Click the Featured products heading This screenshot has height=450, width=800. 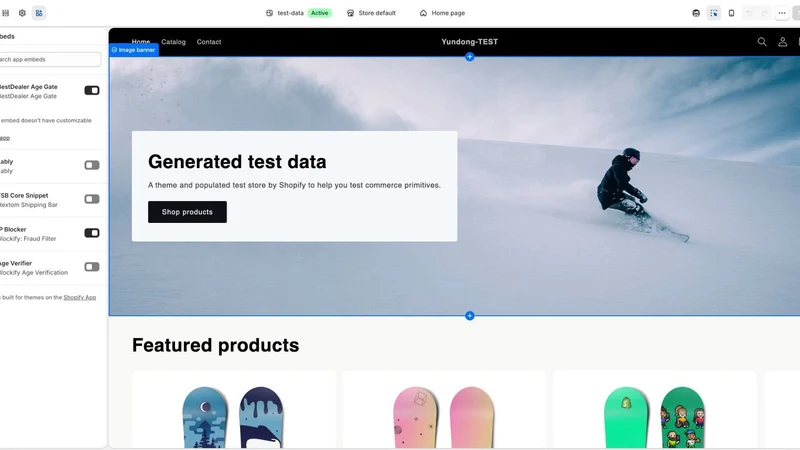pos(216,345)
